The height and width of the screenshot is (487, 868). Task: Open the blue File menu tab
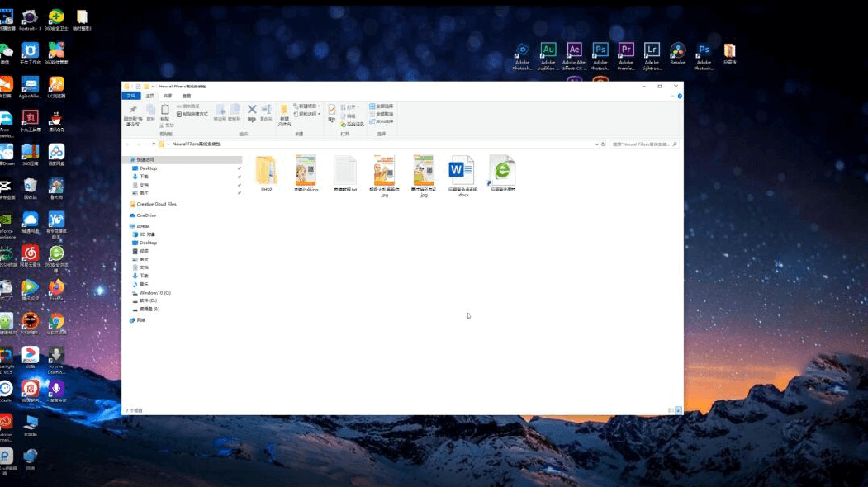[130, 96]
